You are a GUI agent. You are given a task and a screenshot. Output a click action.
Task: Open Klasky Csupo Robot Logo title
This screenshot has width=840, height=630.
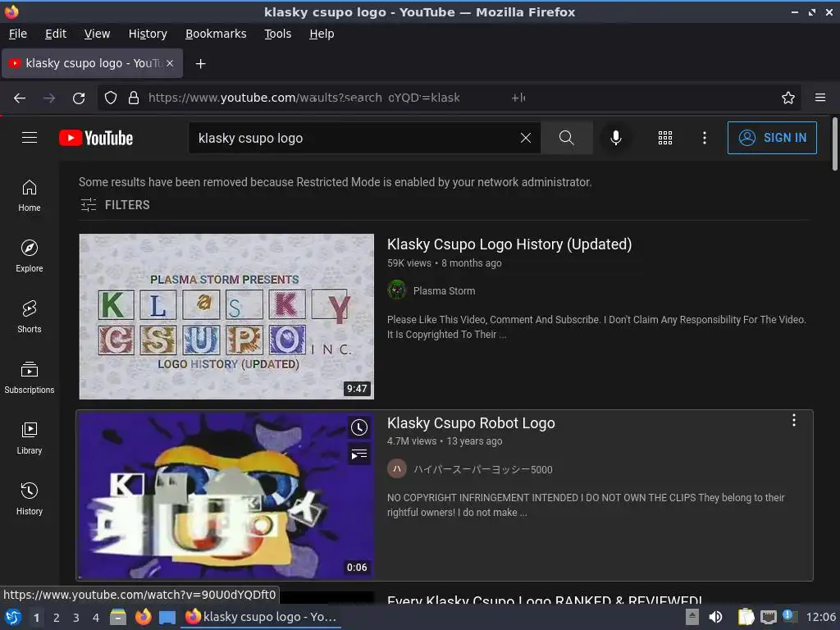pyautogui.click(x=471, y=422)
